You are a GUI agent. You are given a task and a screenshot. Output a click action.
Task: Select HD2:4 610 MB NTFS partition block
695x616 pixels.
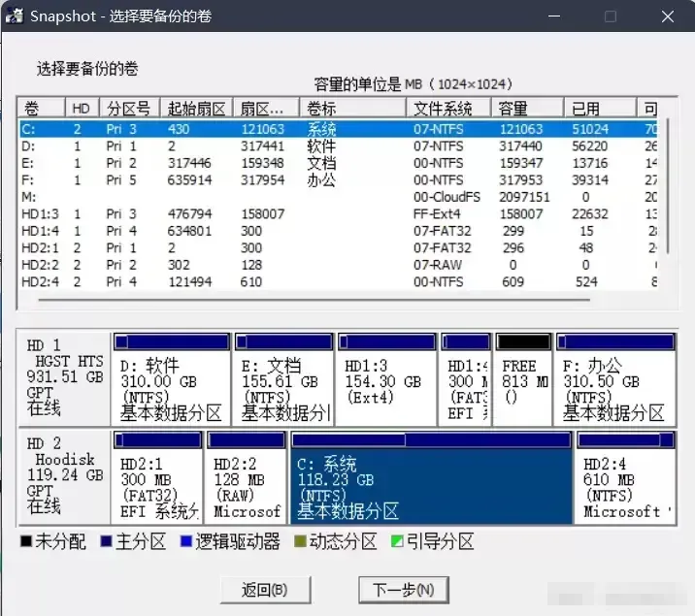[x=626, y=478]
